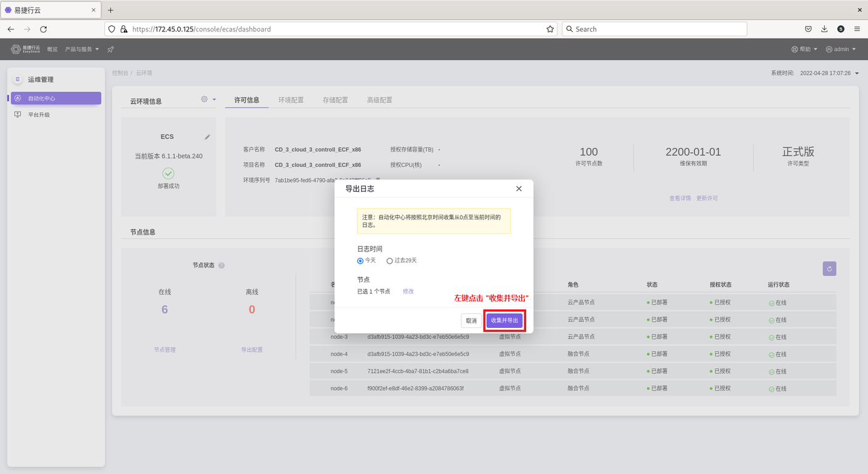Click the purple refresh icon above node table
This screenshot has height=474, width=868.
(x=829, y=269)
